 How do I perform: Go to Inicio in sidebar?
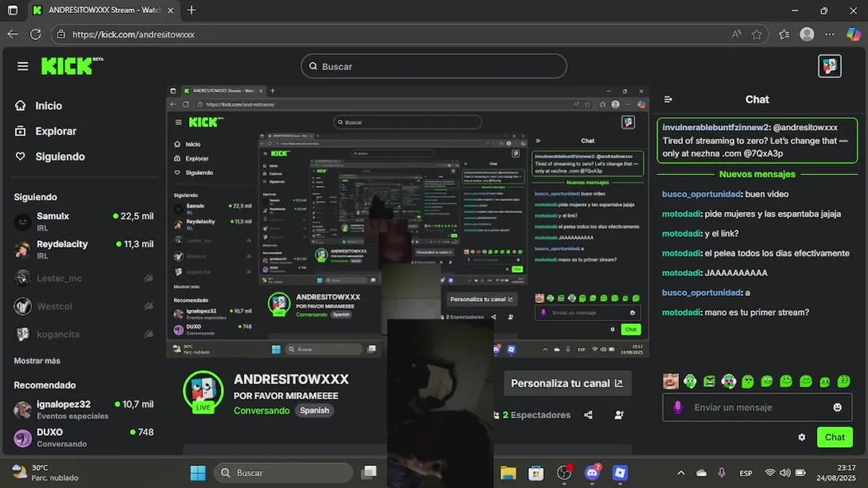click(48, 106)
